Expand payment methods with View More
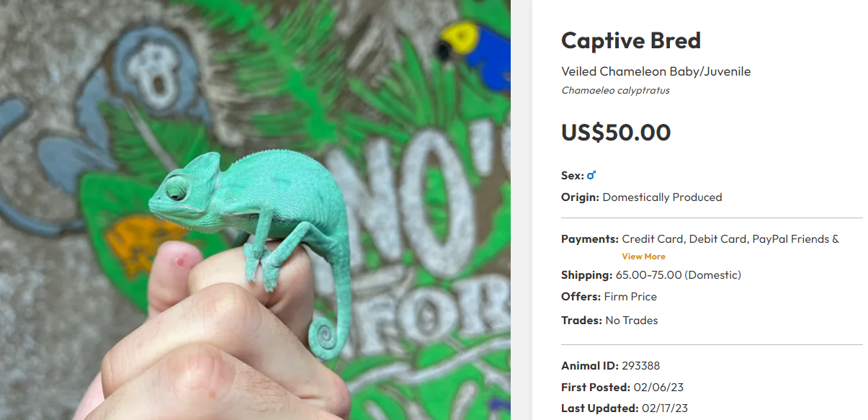 coord(643,256)
